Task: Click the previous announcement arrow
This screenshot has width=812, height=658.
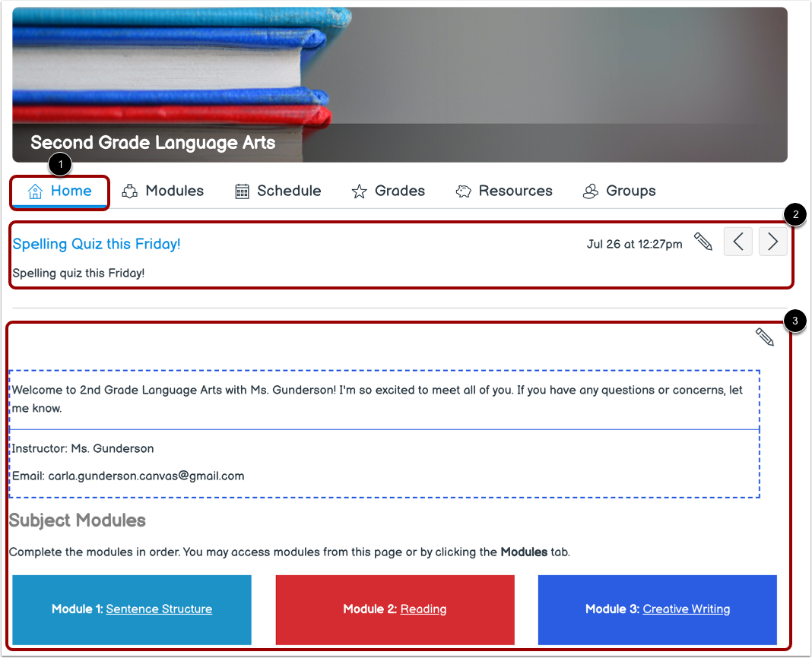Action: tap(737, 241)
